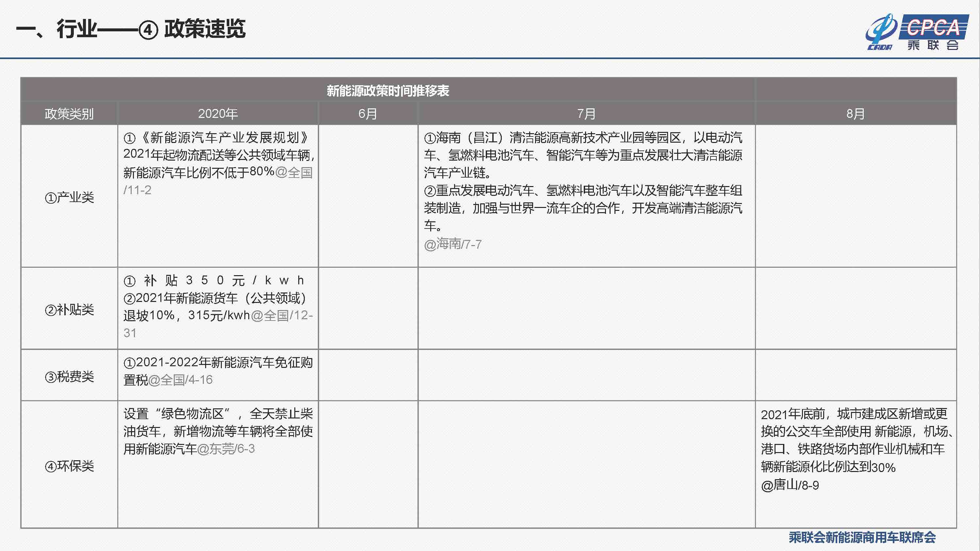
Task: Select the 7月 column header
Action: click(x=586, y=113)
